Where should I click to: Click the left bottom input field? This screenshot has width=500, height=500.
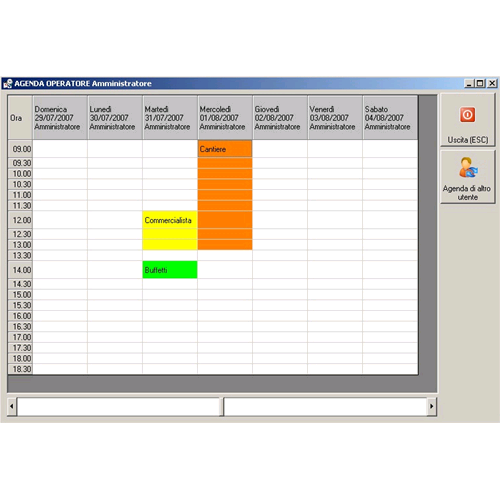[118, 406]
